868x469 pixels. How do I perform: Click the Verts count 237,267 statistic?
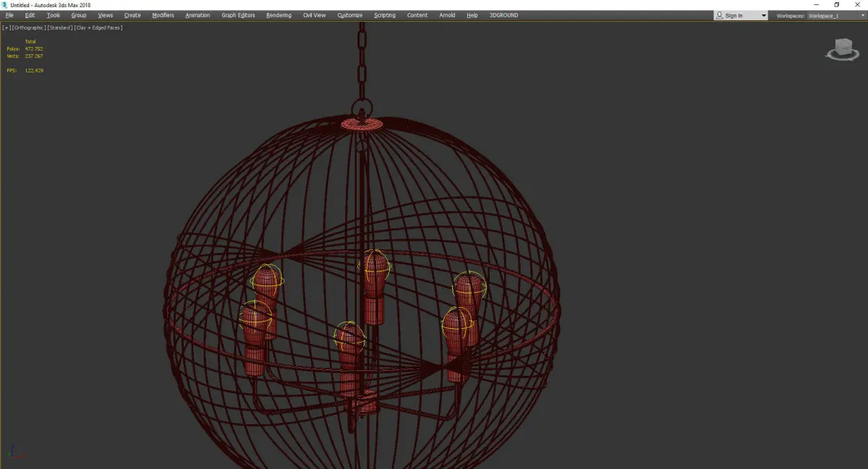point(34,56)
